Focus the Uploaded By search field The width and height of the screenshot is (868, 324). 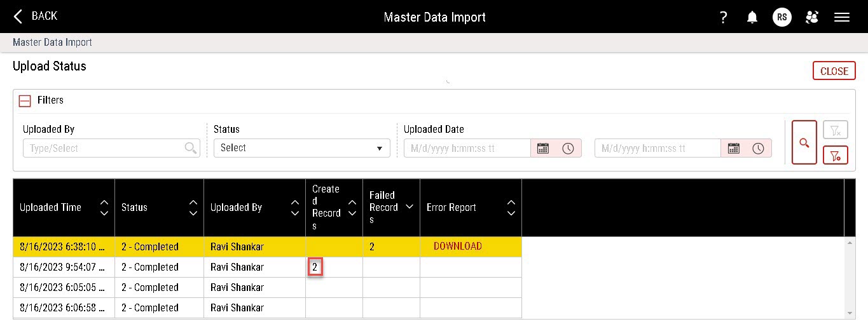tap(105, 148)
